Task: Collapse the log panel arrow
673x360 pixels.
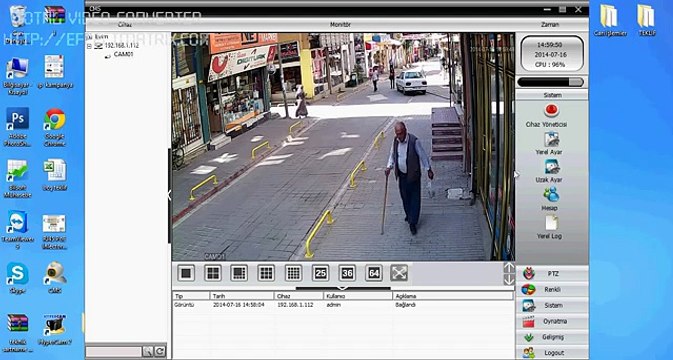Action: click(343, 288)
